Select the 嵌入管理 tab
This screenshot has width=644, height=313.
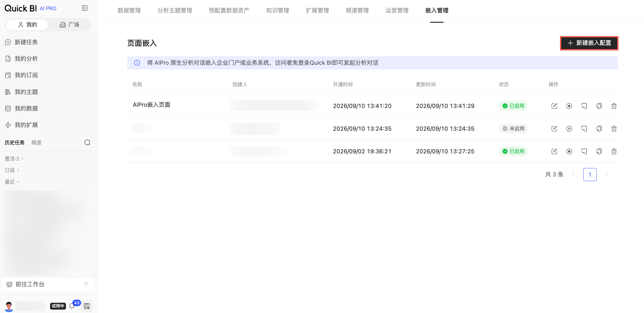tap(437, 11)
